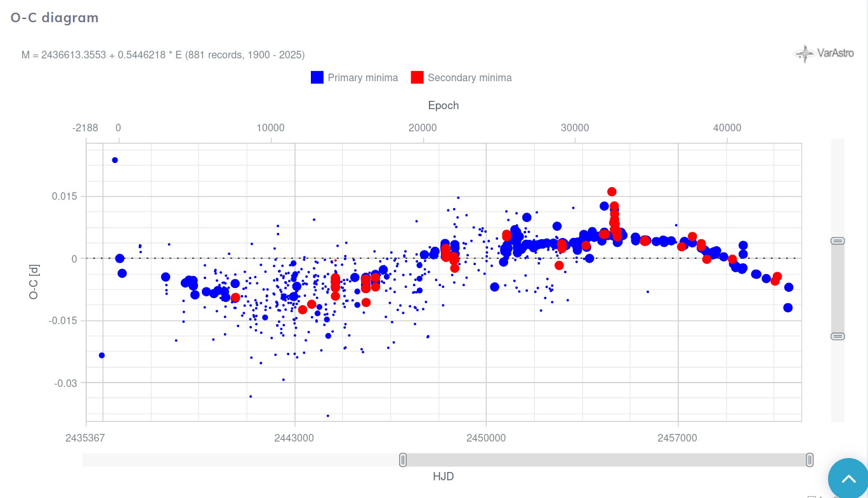Viewport: 868px width, 498px height.
Task: Click unselected left part of HJD slider
Action: click(241, 460)
